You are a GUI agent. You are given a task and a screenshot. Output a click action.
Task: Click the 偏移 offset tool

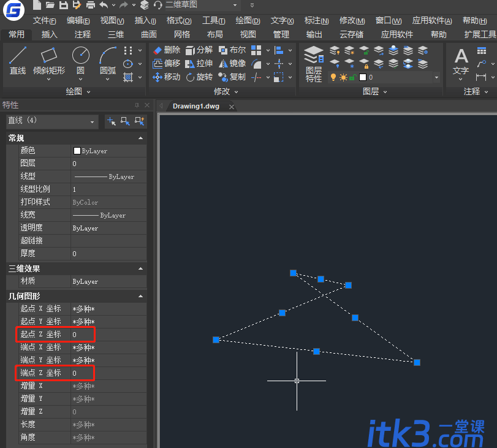(167, 64)
